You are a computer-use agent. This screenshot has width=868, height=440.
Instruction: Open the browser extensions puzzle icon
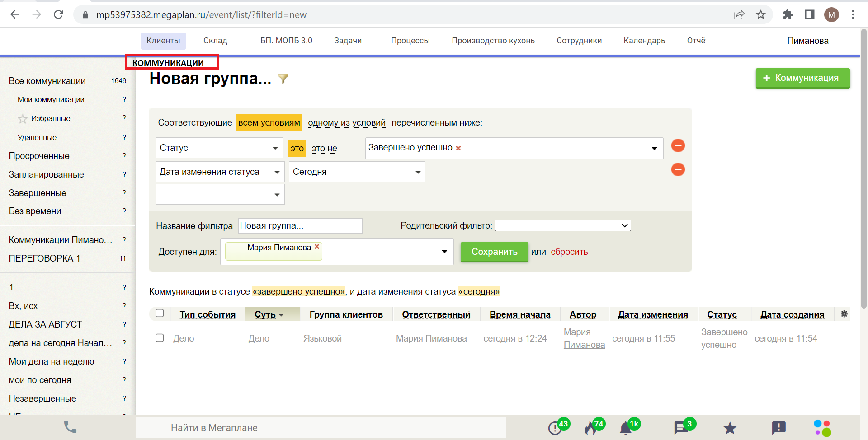[788, 14]
